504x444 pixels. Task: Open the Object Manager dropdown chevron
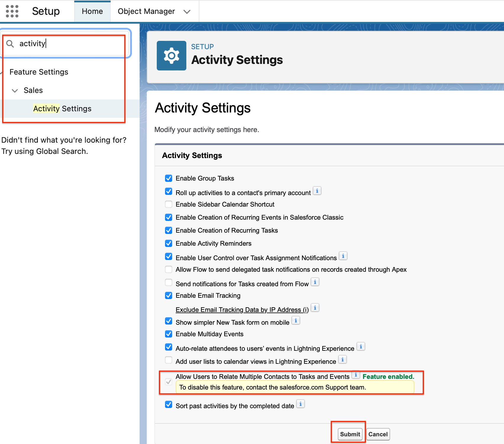[187, 11]
